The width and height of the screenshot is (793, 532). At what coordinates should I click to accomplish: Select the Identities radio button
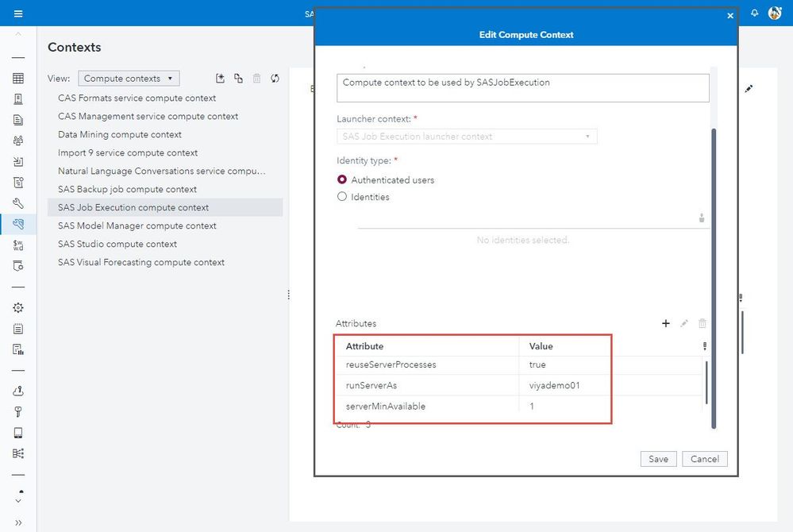click(342, 196)
